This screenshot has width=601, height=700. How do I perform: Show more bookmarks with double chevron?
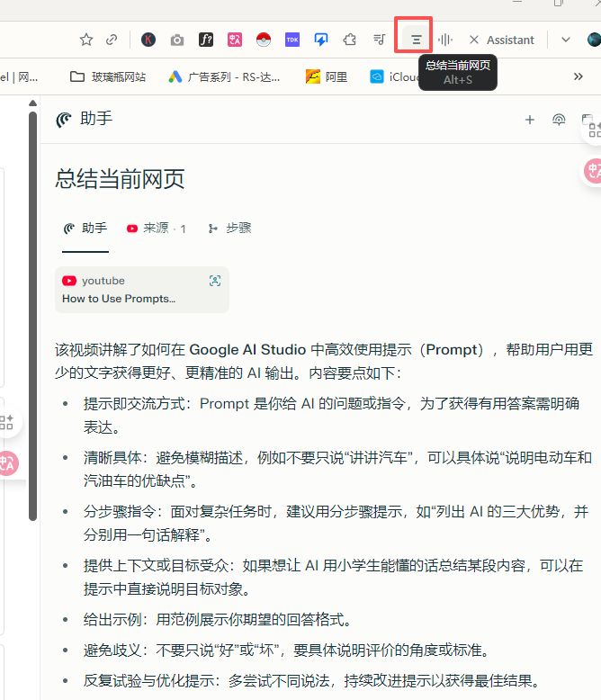click(x=579, y=76)
